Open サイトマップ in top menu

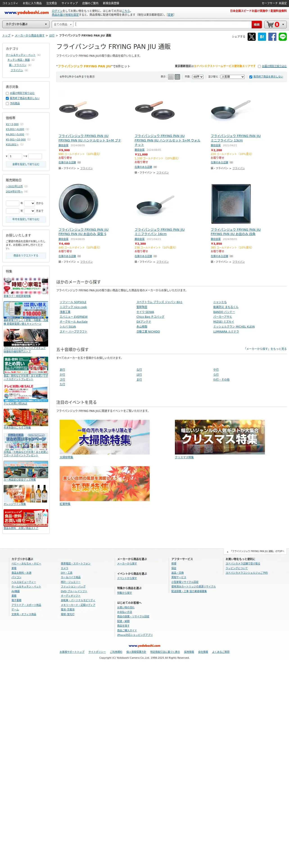[70, 3]
